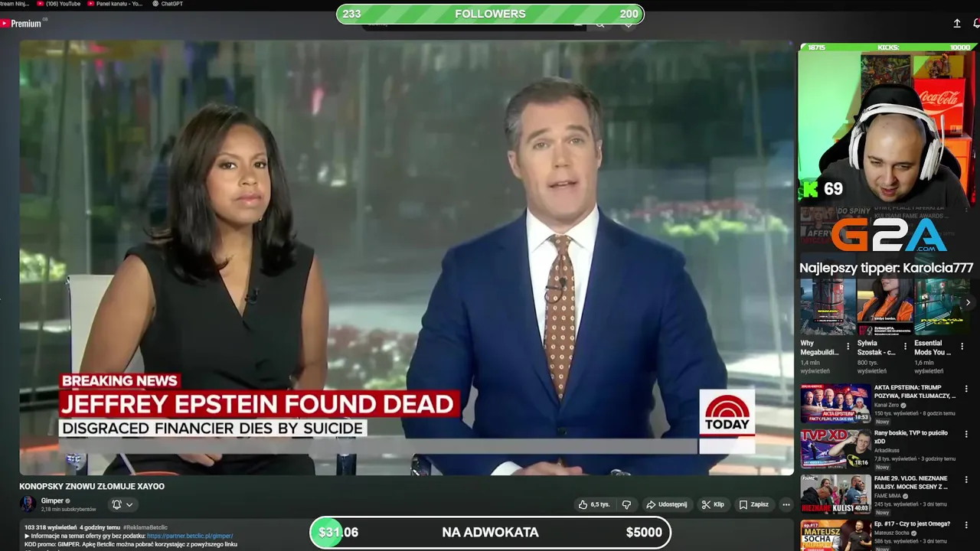980x551 pixels.
Task: Dislike the video with thumbs-down icon
Action: 626,504
